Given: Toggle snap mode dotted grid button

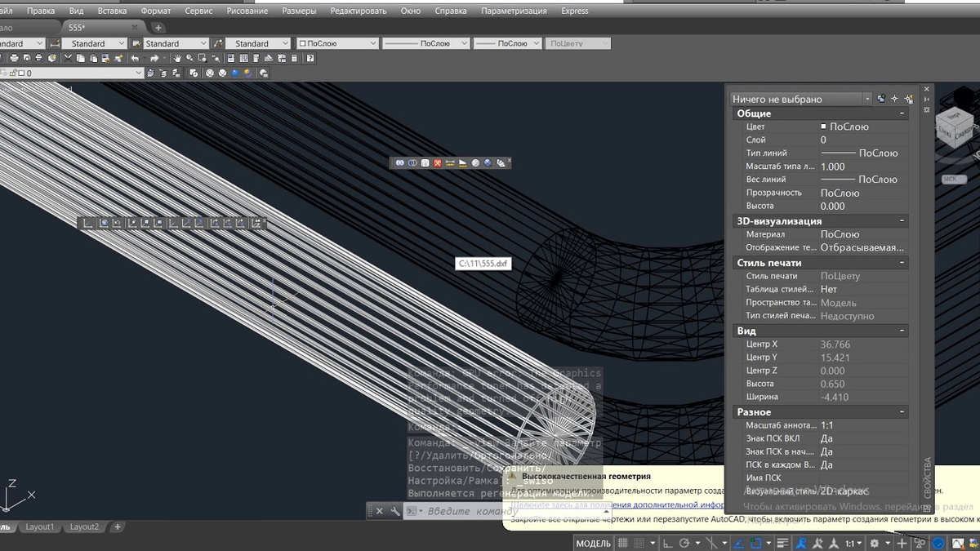Looking at the screenshot, I should 639,543.
